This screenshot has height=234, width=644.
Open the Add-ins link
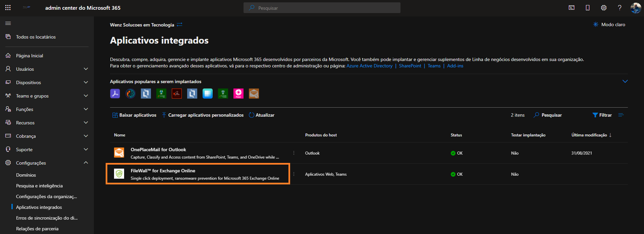click(x=455, y=66)
